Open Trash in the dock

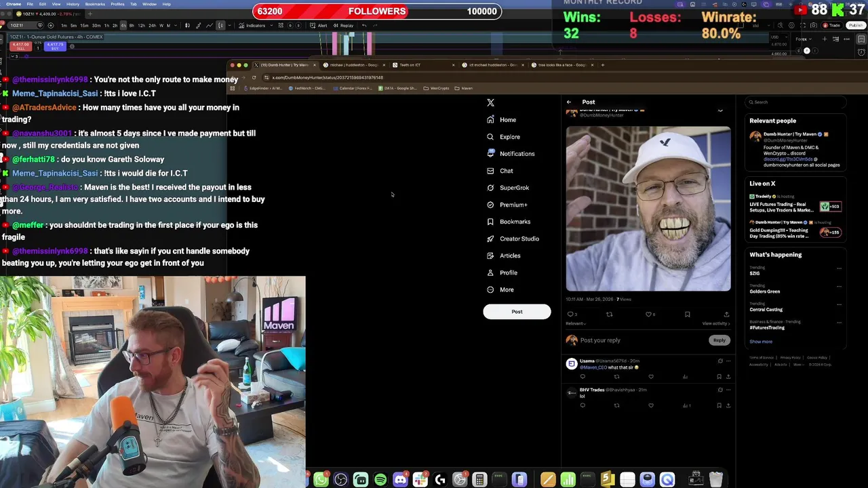coord(716,480)
